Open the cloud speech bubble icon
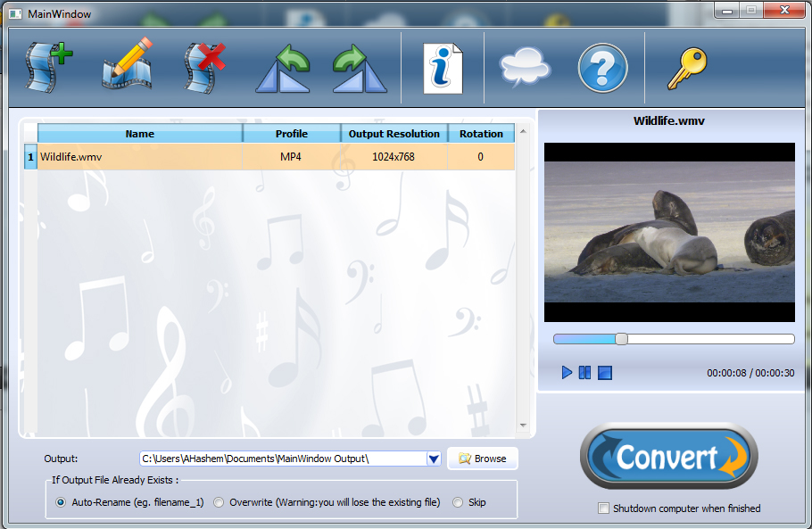812x529 pixels. (x=524, y=67)
